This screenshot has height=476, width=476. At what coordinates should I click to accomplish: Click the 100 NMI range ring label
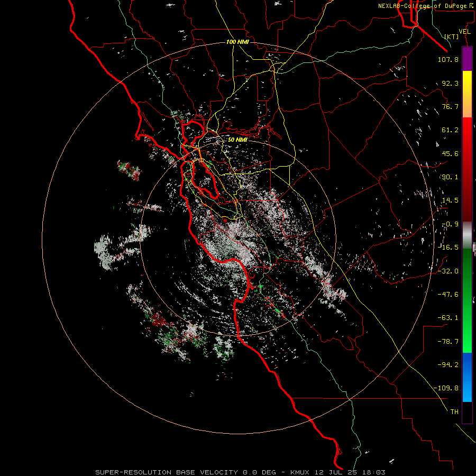[237, 42]
